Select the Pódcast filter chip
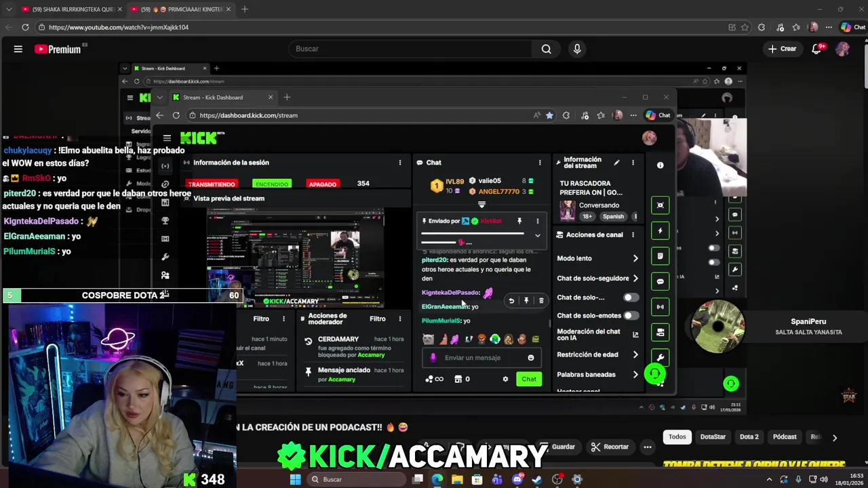The height and width of the screenshot is (488, 868). click(x=785, y=437)
